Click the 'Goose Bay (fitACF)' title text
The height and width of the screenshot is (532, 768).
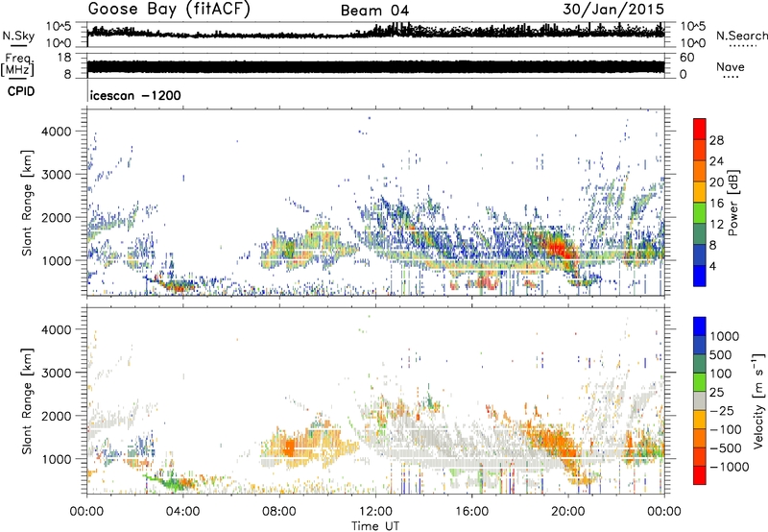[x=169, y=10]
